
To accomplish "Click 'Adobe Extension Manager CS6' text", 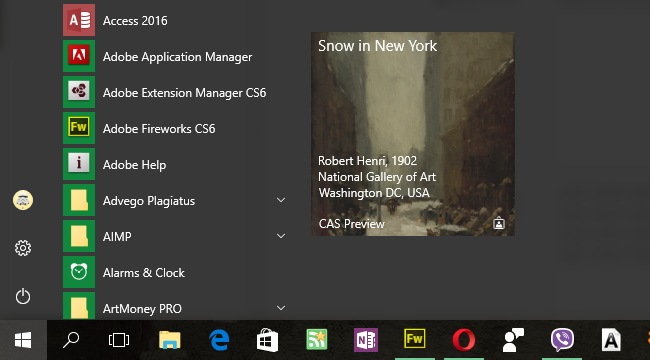I will pyautogui.click(x=184, y=93).
